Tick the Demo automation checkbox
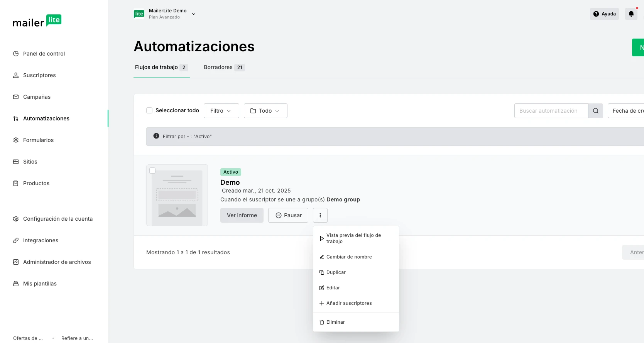This screenshot has width=644, height=343. coord(152,171)
